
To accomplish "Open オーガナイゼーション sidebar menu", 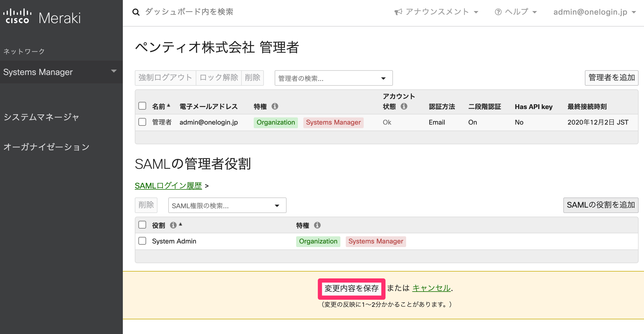I will pyautogui.click(x=46, y=147).
